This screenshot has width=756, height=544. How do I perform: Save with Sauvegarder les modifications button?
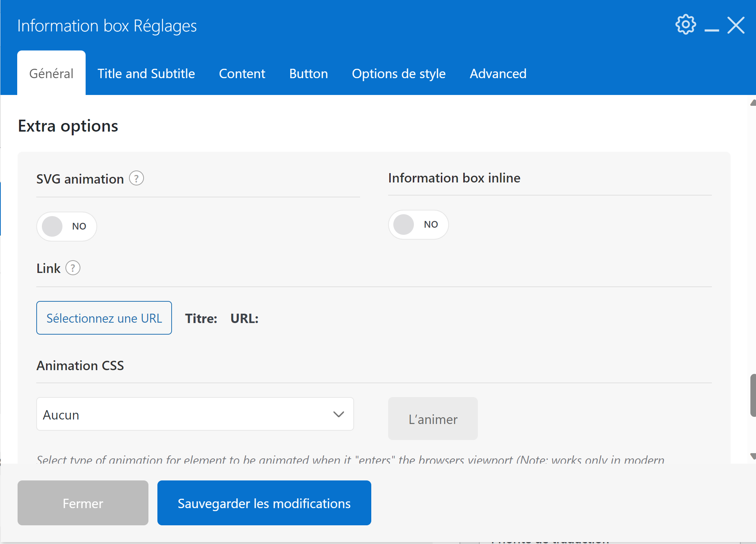[264, 503]
